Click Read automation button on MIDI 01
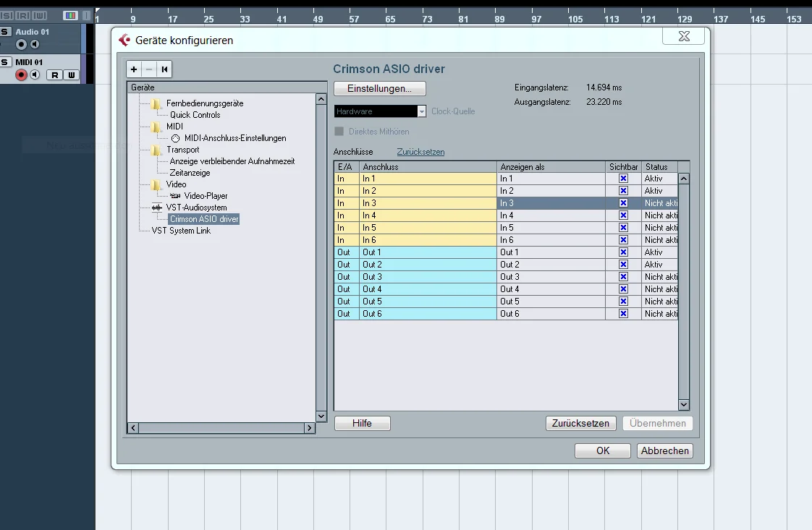The image size is (812, 530). [x=54, y=75]
